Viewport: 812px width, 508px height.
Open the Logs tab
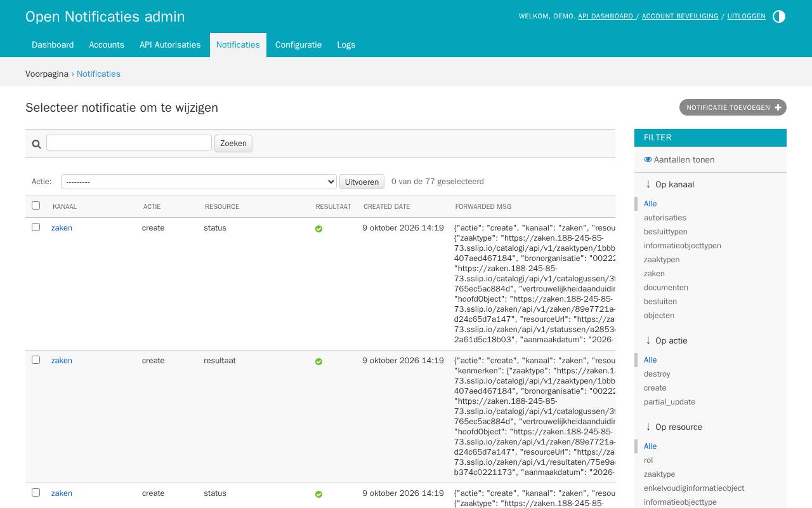(346, 45)
